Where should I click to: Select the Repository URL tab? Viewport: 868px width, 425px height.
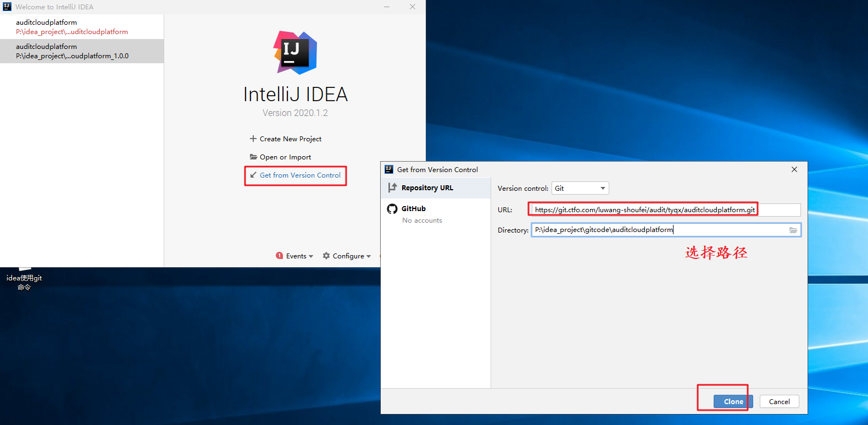tap(436, 187)
